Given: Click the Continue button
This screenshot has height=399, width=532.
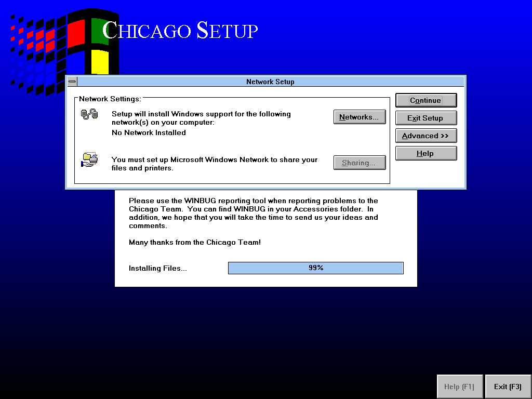Looking at the screenshot, I should click(426, 100).
